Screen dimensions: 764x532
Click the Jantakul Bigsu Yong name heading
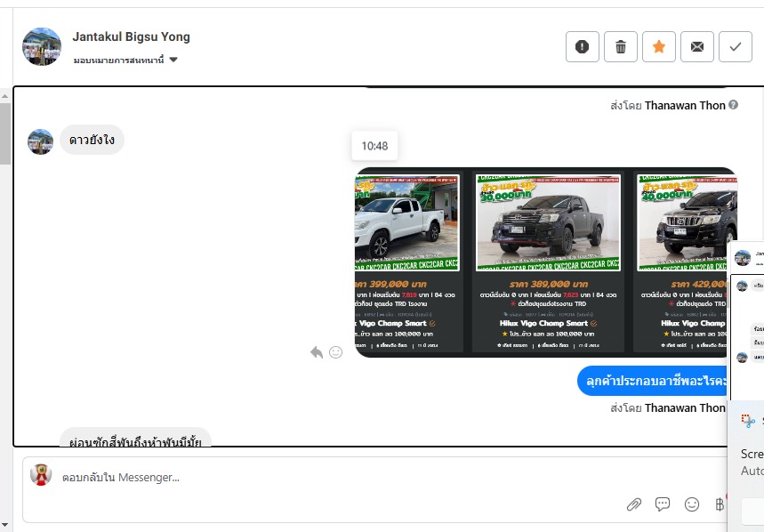pos(131,37)
